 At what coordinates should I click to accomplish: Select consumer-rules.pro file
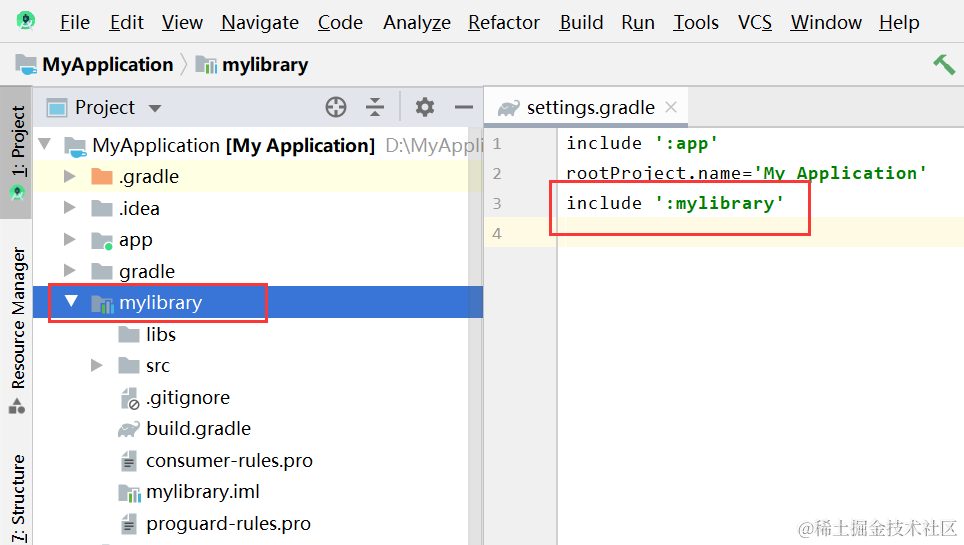[258, 460]
